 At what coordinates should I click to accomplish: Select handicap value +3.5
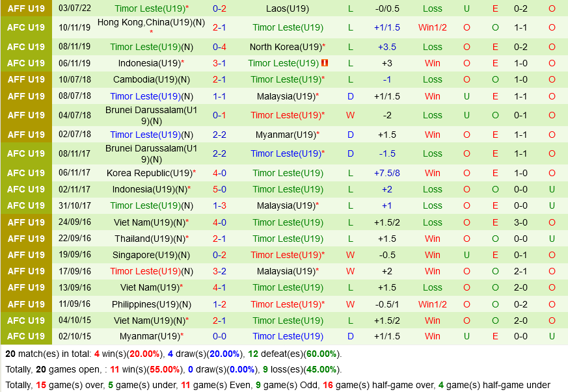pos(387,47)
